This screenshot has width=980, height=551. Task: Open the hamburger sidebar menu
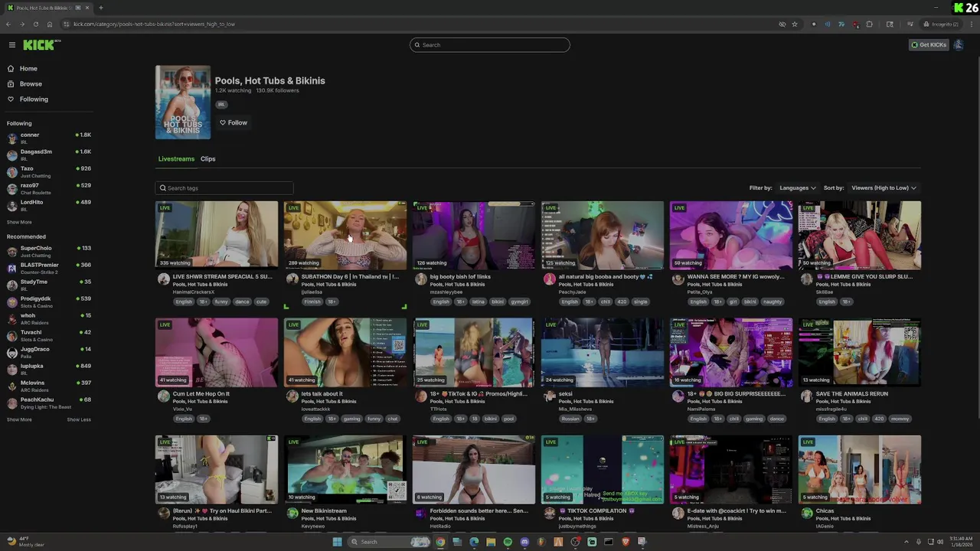(x=11, y=45)
